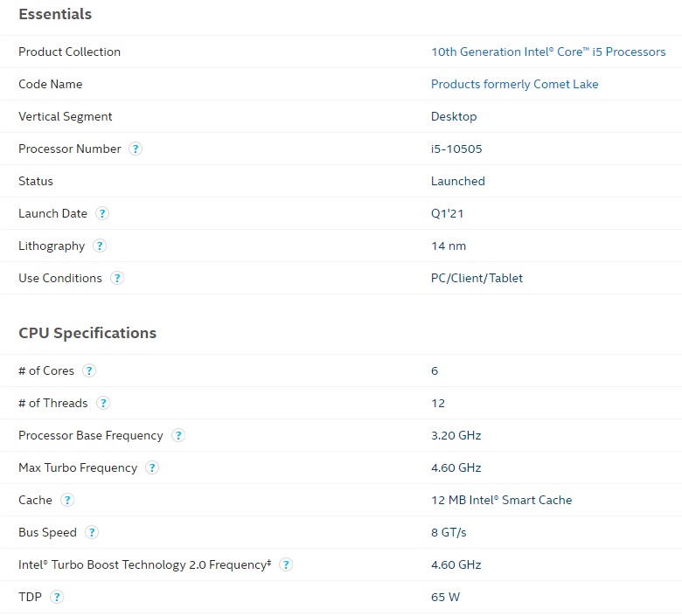Select the i5-10505 processor number value
682x616 pixels.
click(456, 149)
